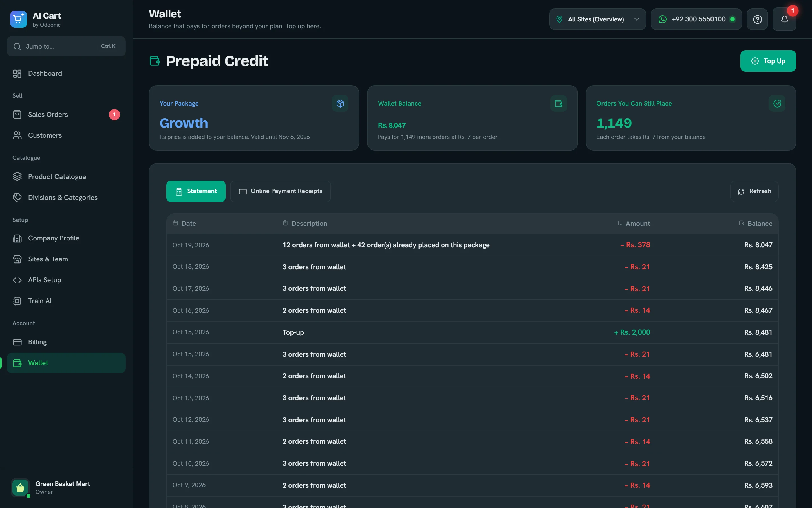This screenshot has height=508, width=812.
Task: Click the search magnifier icon in Jump to
Action: click(17, 46)
